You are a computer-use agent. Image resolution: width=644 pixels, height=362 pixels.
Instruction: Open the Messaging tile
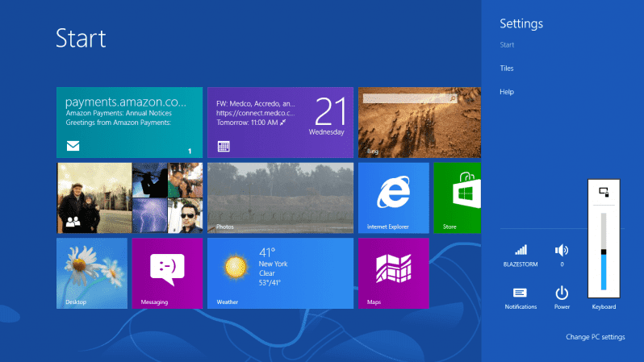click(x=167, y=273)
